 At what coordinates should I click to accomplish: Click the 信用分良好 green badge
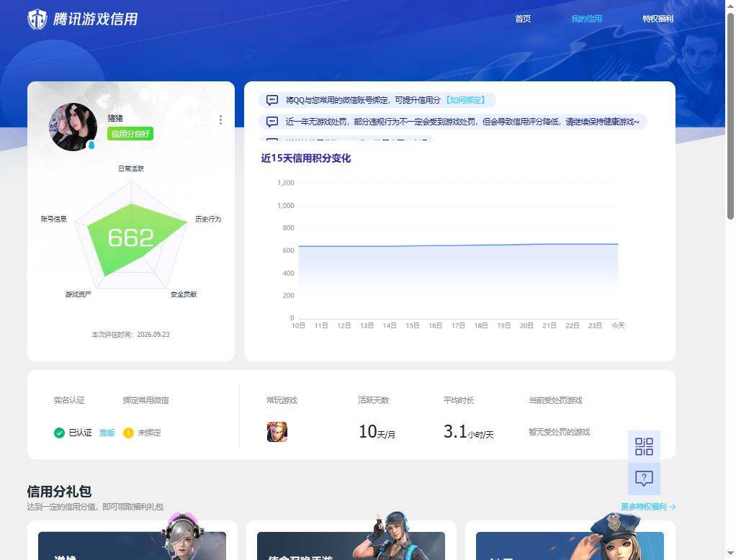130,134
